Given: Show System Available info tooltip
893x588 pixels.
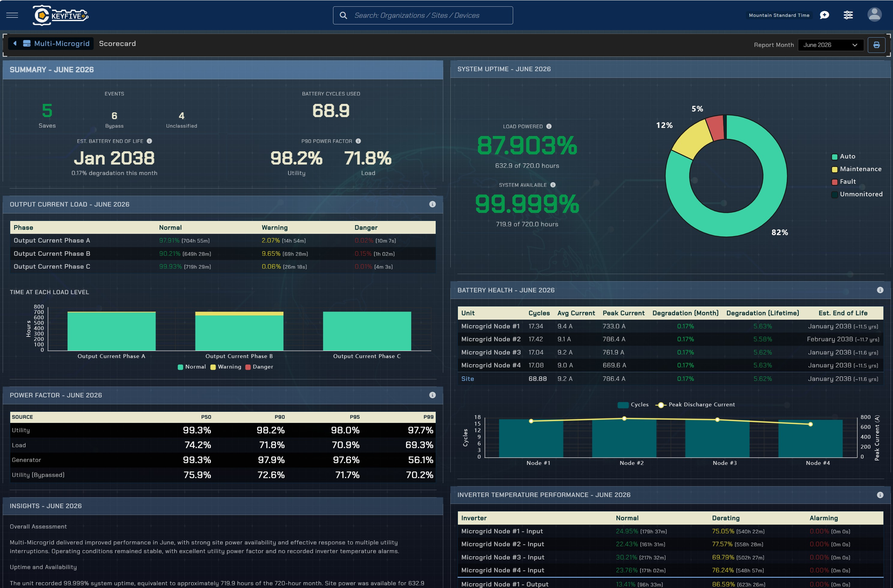Looking at the screenshot, I should (x=553, y=185).
